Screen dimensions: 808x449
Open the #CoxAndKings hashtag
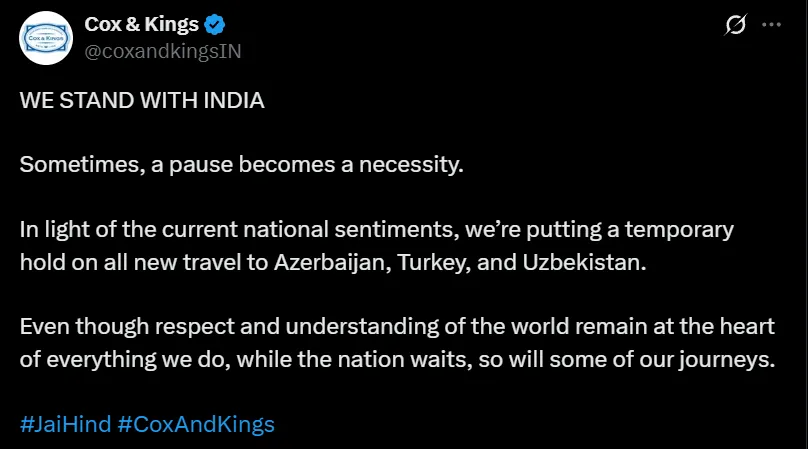click(196, 424)
